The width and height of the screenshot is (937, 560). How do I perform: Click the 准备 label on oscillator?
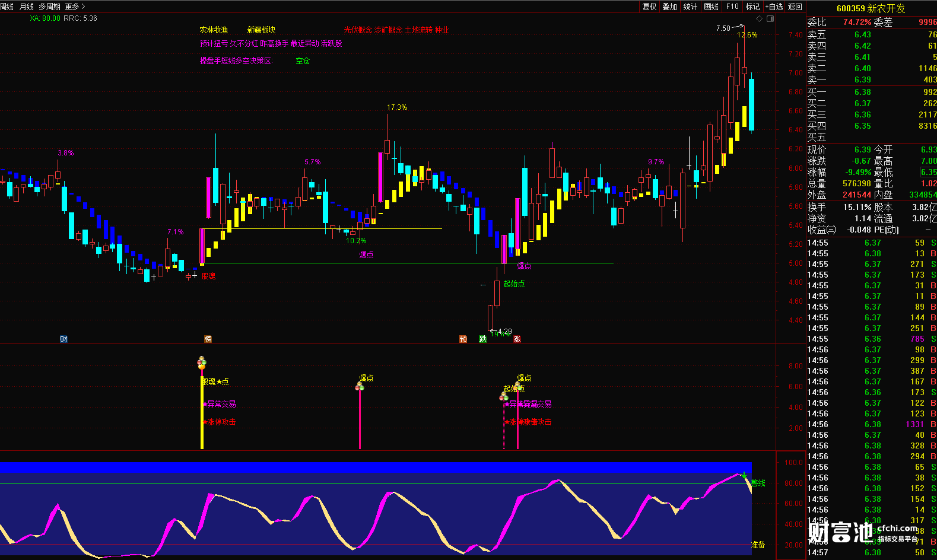tap(758, 544)
